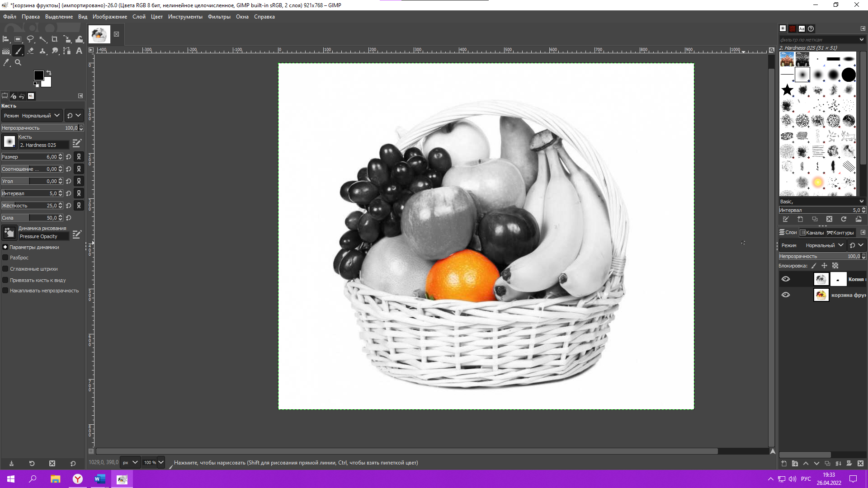Image resolution: width=868 pixels, height=488 pixels.
Task: Select the Smudge tool
Action: click(55, 51)
